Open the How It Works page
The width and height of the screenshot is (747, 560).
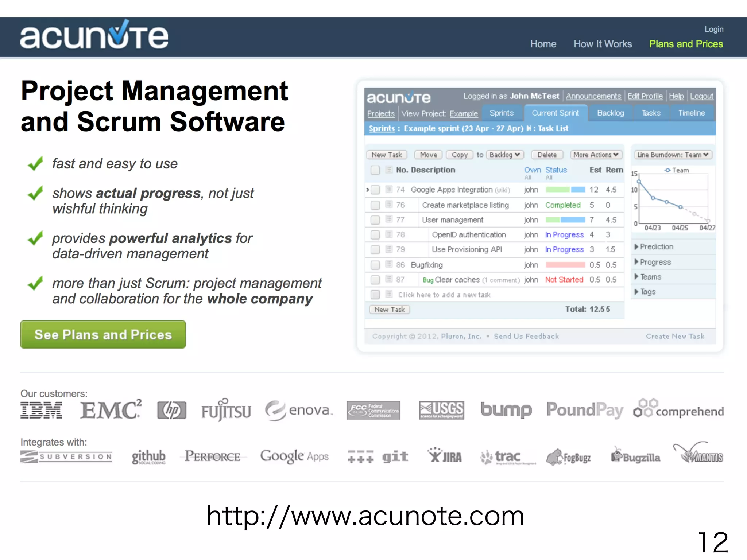point(603,44)
